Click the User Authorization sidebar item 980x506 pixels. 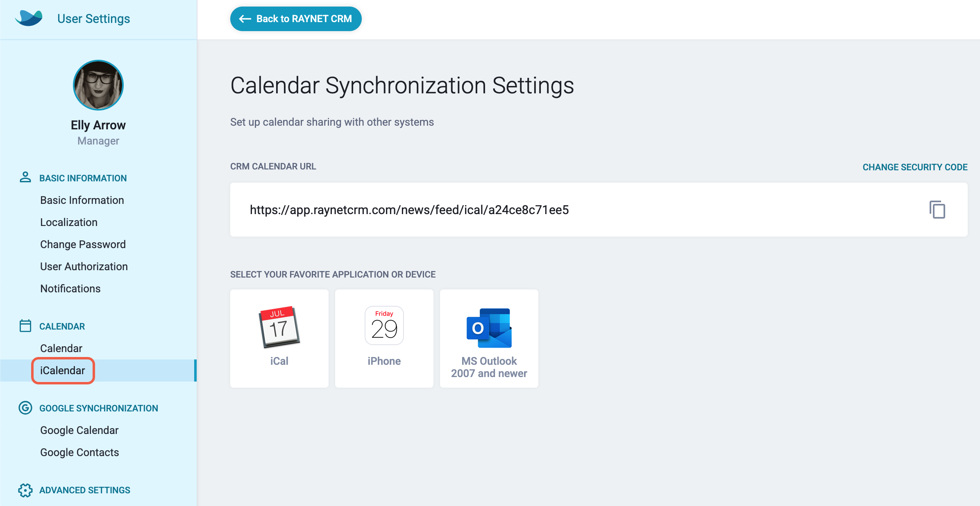[x=84, y=267]
